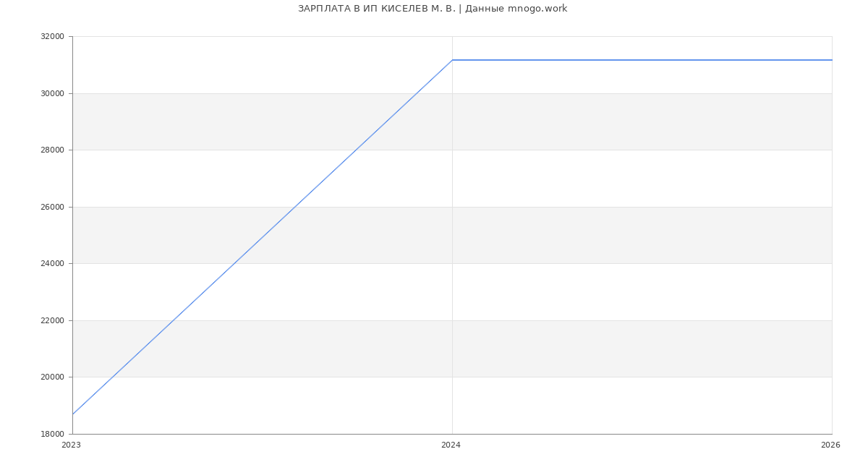Click the 2023 x-axis label
Image resolution: width=868 pixels, height=470 pixels.
coord(71,445)
